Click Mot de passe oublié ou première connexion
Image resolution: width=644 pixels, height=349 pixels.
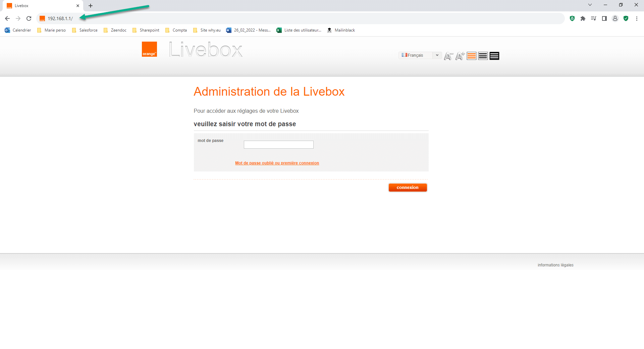click(x=277, y=163)
